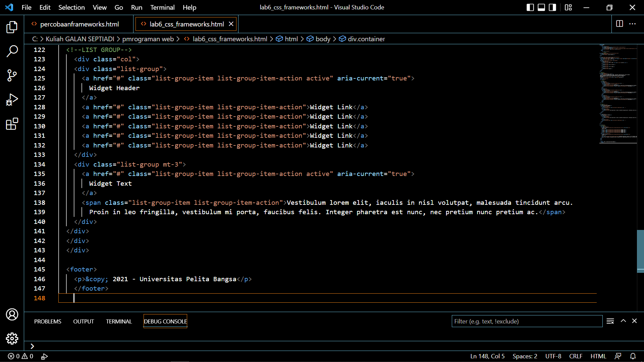Open the Extensions view
This screenshot has width=644, height=362.
(x=12, y=124)
